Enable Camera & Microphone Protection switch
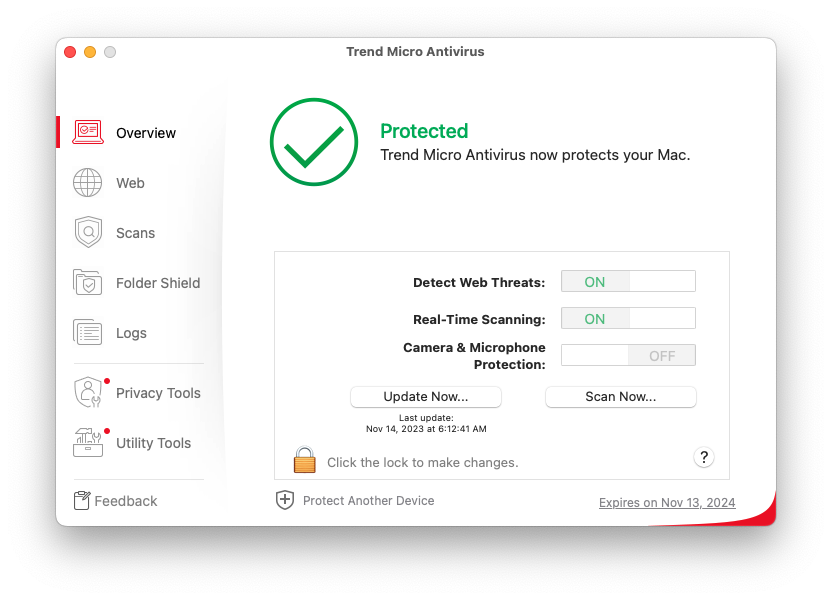Viewport: 832px width, 600px height. (x=628, y=355)
